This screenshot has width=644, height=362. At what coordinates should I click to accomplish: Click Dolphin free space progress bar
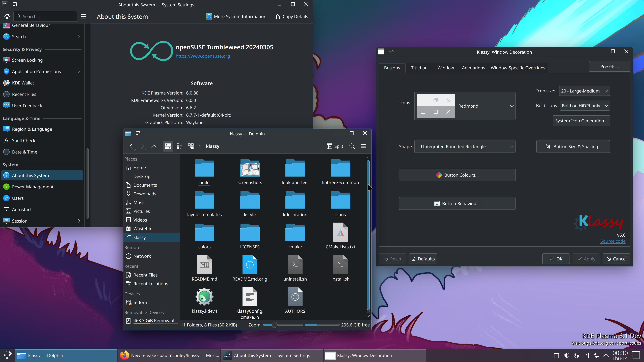(322, 325)
